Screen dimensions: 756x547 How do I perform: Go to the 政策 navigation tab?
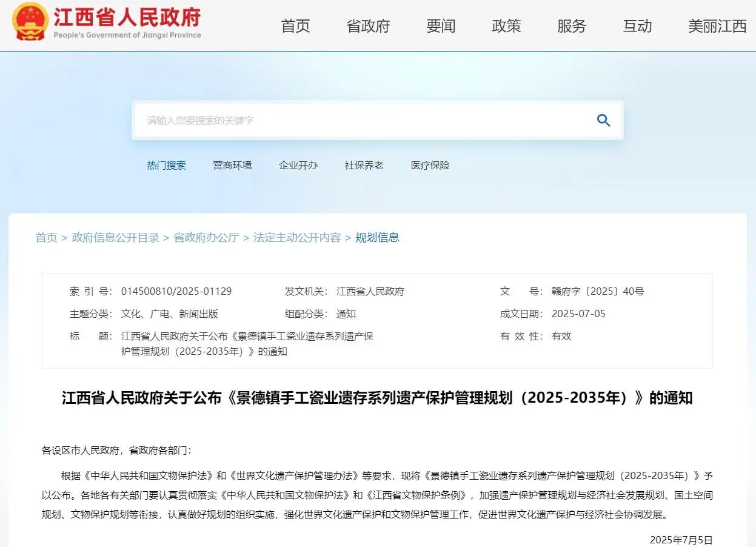click(x=506, y=26)
